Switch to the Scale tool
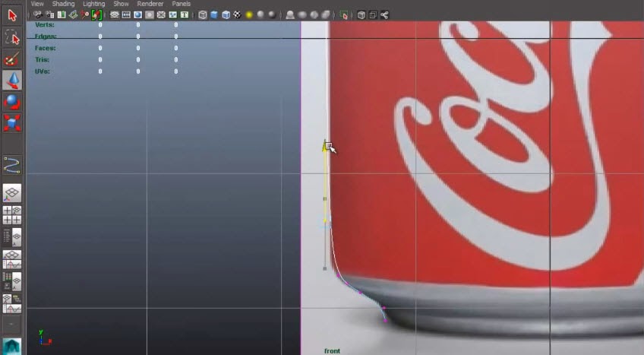 pyautogui.click(x=12, y=123)
